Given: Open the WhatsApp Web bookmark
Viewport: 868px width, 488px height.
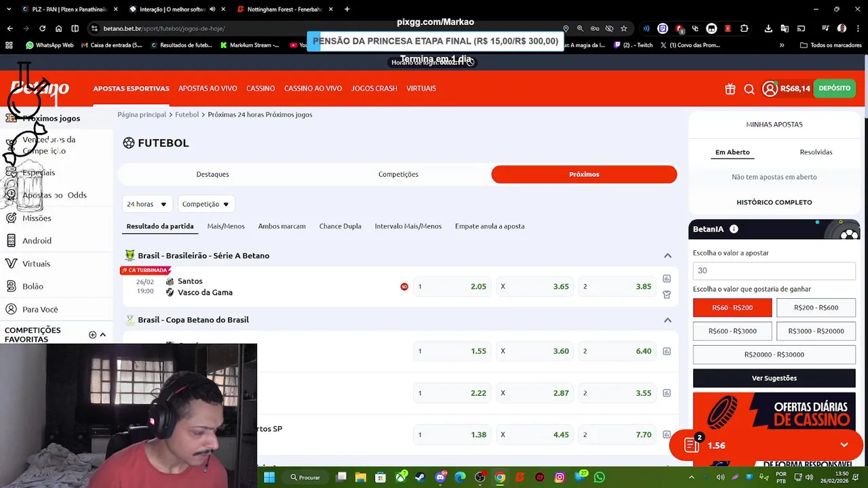Looking at the screenshot, I should 50,45.
